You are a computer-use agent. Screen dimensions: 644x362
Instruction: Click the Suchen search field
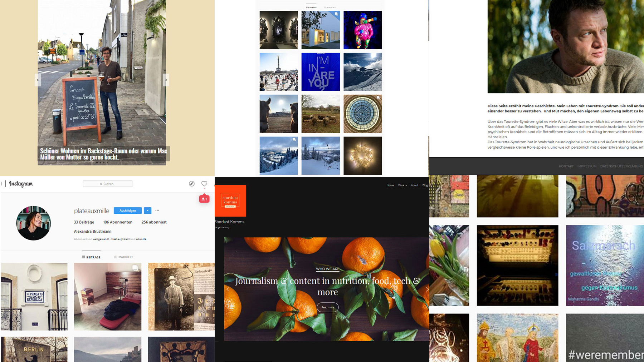click(x=108, y=184)
